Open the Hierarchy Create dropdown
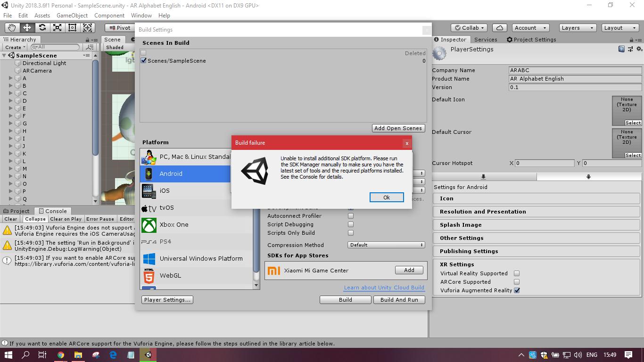This screenshot has width=644, height=362. [x=15, y=47]
